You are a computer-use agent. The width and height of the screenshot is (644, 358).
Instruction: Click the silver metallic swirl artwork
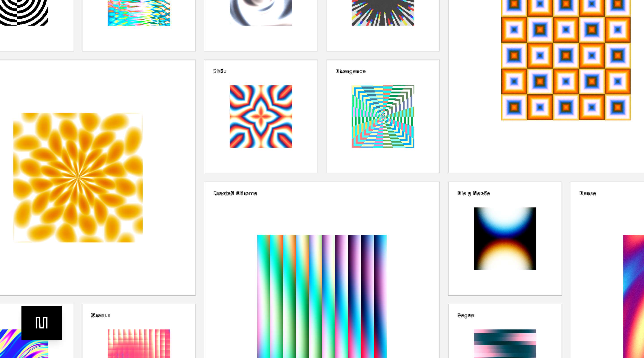260,13
